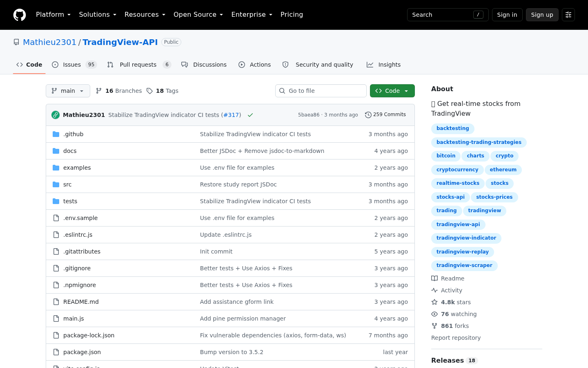Click the Sign up button
Image resolution: width=588 pixels, height=368 pixels.
pyautogui.click(x=542, y=15)
